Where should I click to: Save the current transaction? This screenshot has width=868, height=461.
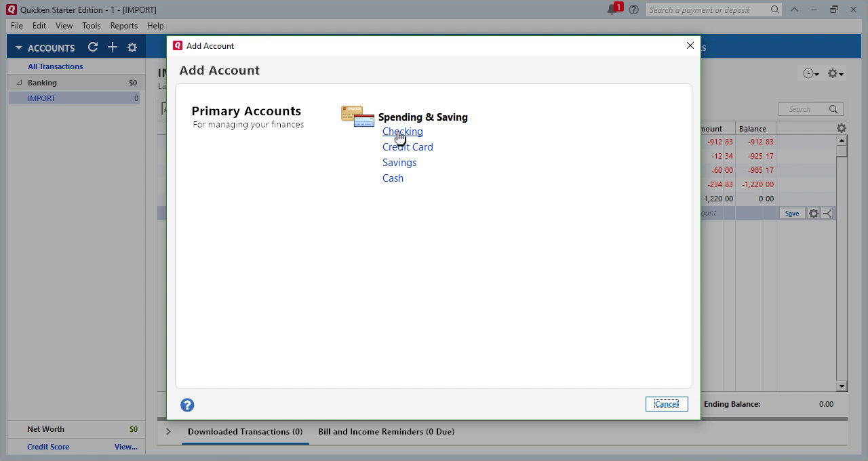pyautogui.click(x=791, y=213)
